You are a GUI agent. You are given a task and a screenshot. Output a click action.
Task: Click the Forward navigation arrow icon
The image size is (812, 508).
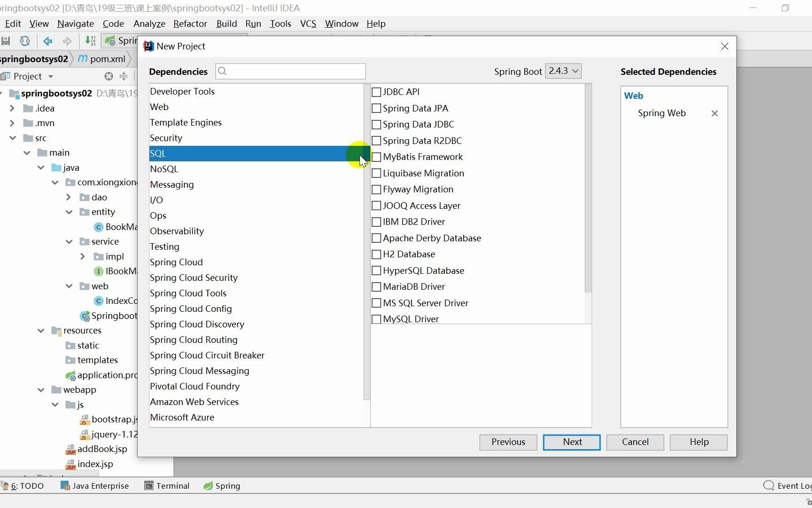pyautogui.click(x=67, y=41)
